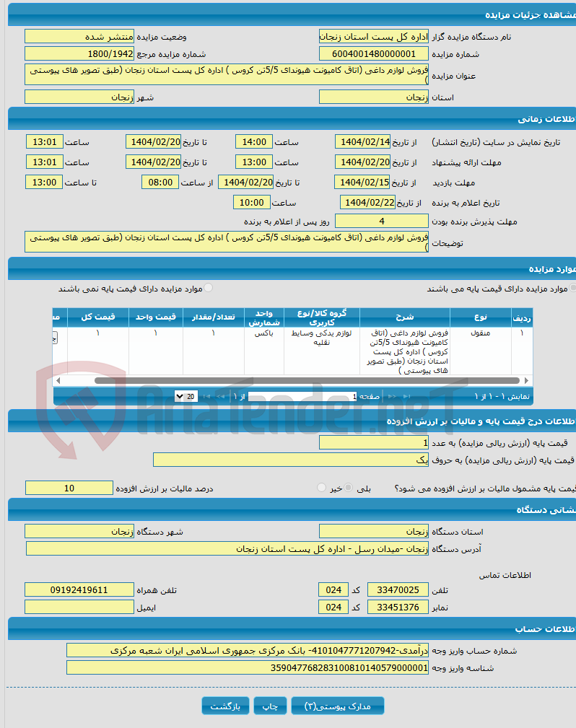Select the 'items have base price' radio

click(572, 288)
